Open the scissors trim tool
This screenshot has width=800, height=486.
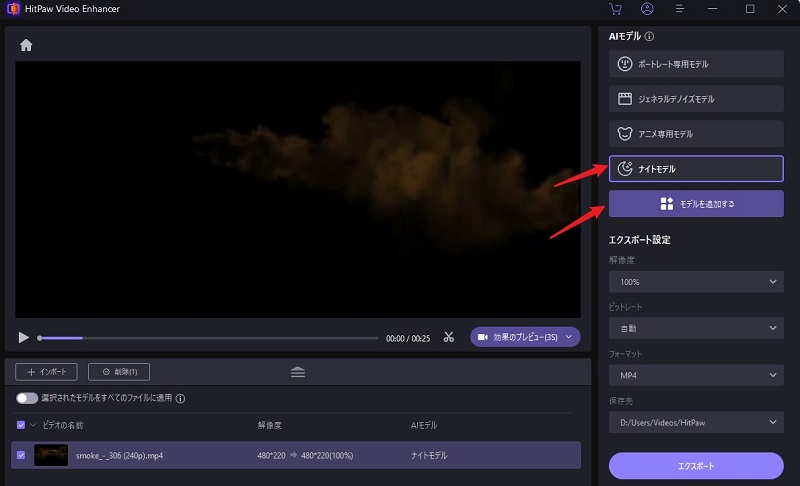(x=448, y=337)
